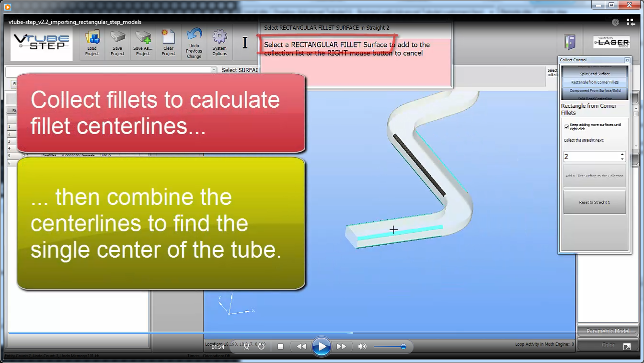Viewport: 644px width, 363px height.
Task: Click Reset to Straight 1 button
Action: pos(594,202)
